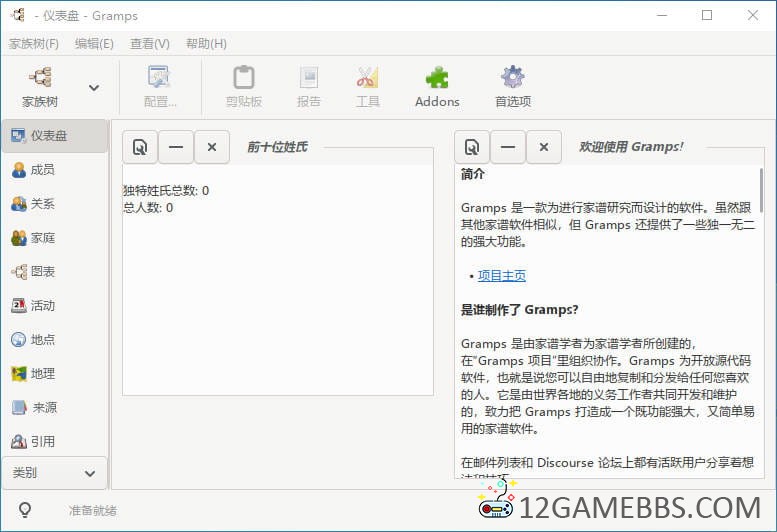Viewport: 777px width, 532px height.
Task: Click the 独特姓氏总数: 0 line
Action: coord(166,191)
